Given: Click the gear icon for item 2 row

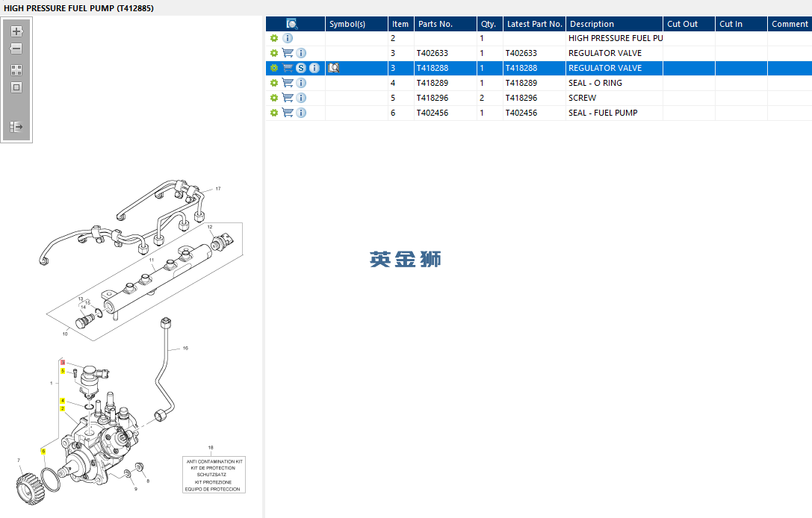Looking at the screenshot, I should pyautogui.click(x=274, y=38).
